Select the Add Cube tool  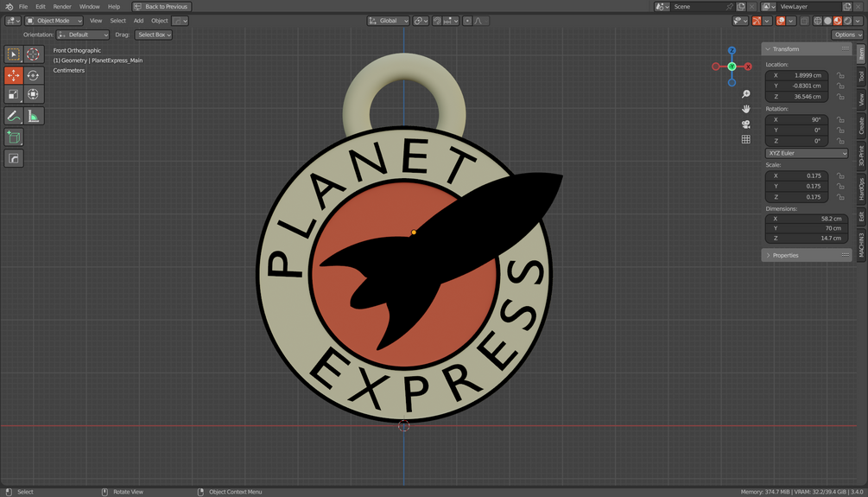[13, 137]
